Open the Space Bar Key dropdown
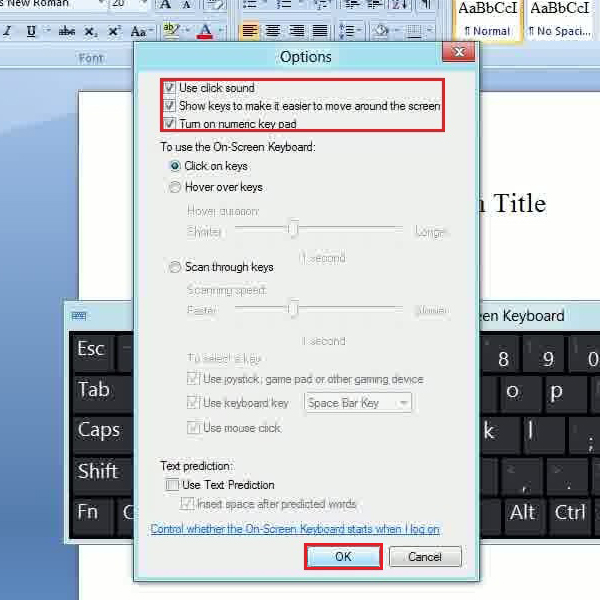600x600 pixels. pyautogui.click(x=358, y=403)
